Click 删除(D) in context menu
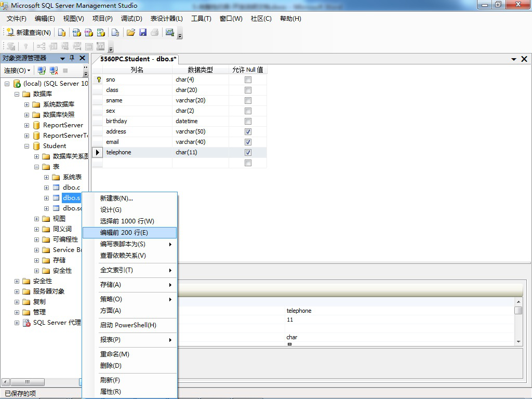532x399 pixels. pos(129,365)
